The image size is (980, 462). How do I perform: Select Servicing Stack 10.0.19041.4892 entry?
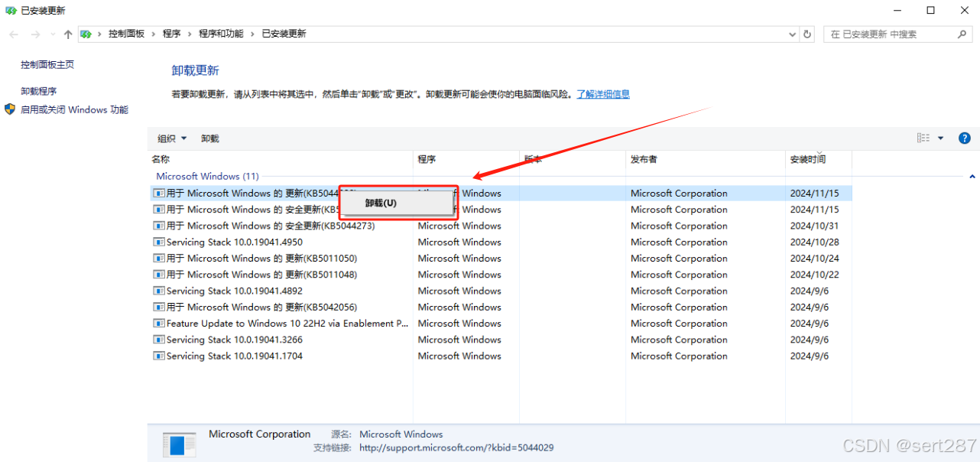click(500, 291)
